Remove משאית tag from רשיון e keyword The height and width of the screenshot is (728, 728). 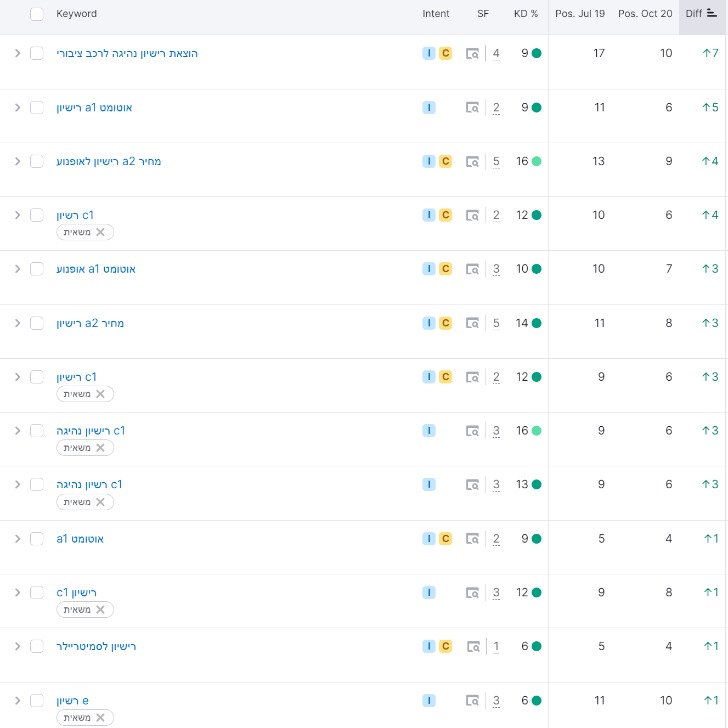[100, 718]
